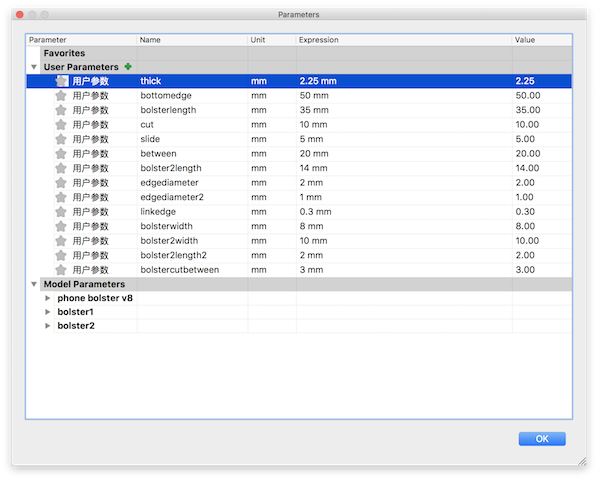Select the phone bolster v8 label
This screenshot has width=598, height=480.
(95, 298)
